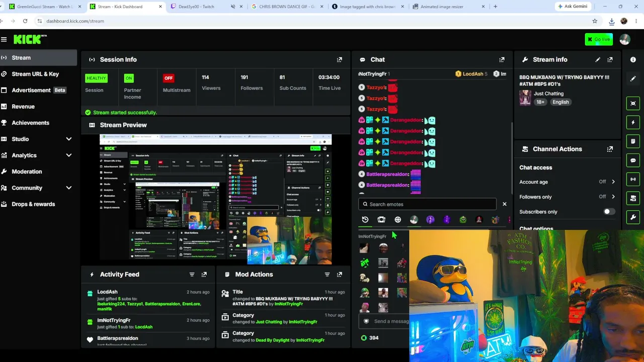This screenshot has width=644, height=362.
Task: Open the info icon in the right rail
Action: click(633, 59)
